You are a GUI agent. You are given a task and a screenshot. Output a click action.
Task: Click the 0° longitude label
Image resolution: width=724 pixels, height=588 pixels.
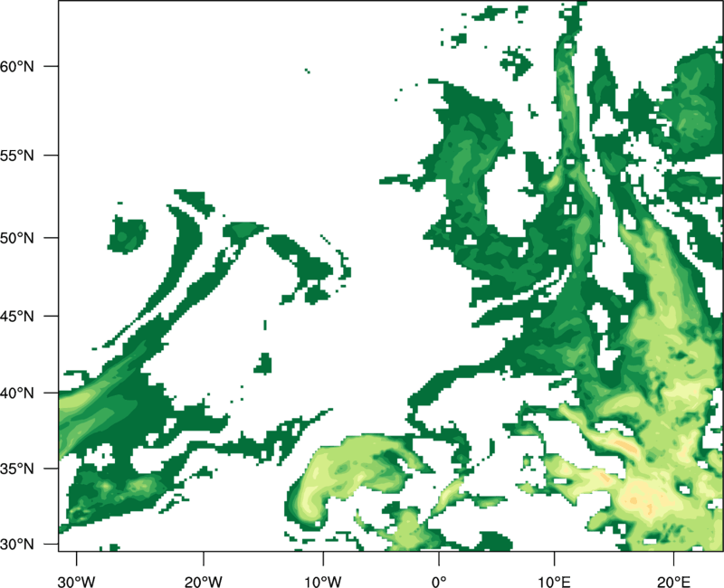click(x=439, y=582)
